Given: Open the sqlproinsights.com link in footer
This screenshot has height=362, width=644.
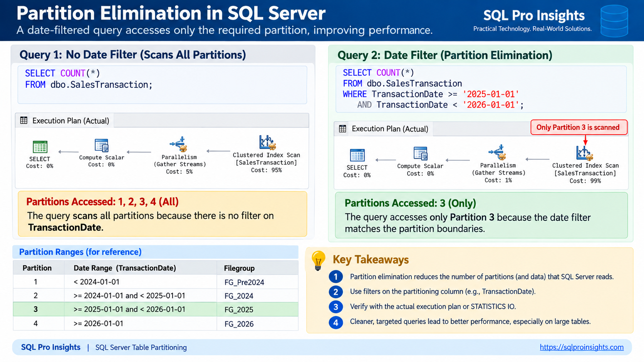Looking at the screenshot, I should pyautogui.click(x=582, y=347).
